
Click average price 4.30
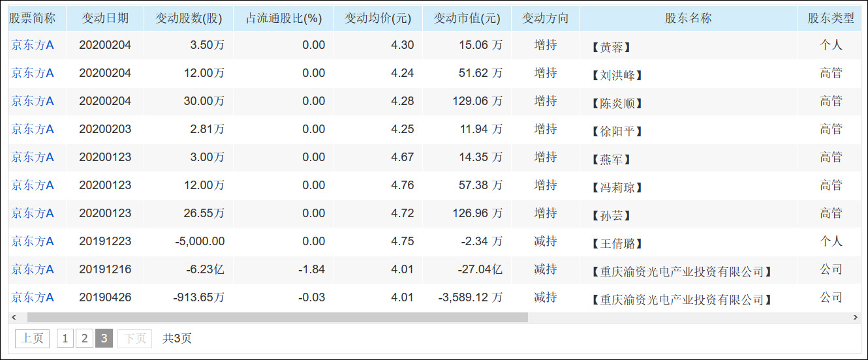(403, 45)
